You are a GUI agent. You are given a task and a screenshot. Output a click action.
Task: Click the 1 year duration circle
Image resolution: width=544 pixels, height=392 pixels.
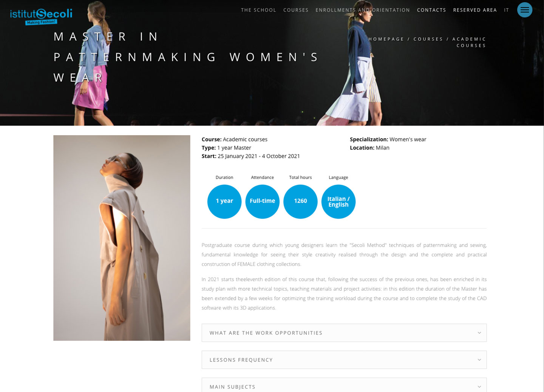click(x=224, y=201)
